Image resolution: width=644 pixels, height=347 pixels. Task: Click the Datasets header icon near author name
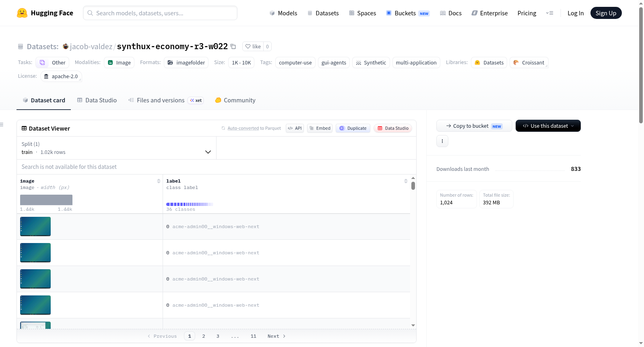coord(21,46)
